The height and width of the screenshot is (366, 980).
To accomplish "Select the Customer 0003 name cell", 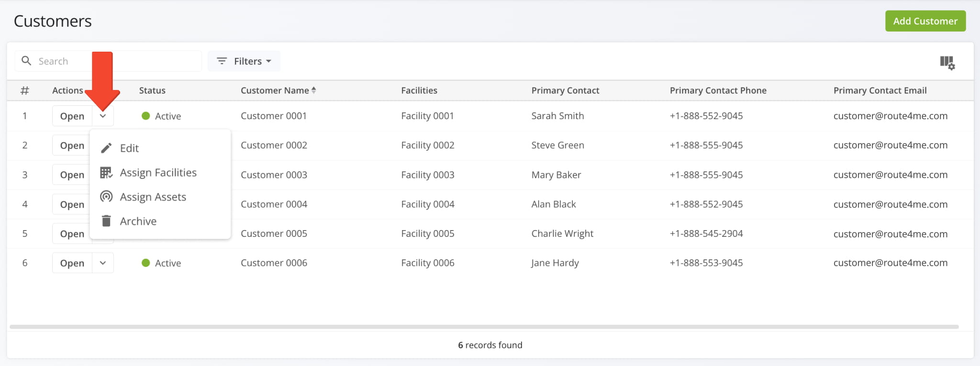I will (274, 175).
